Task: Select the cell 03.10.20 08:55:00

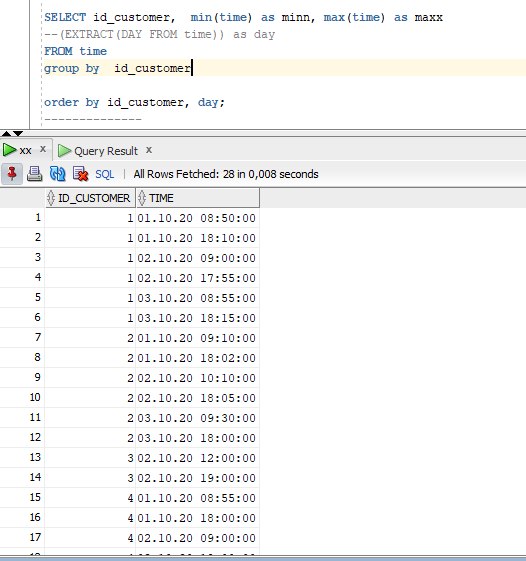Action: point(197,298)
